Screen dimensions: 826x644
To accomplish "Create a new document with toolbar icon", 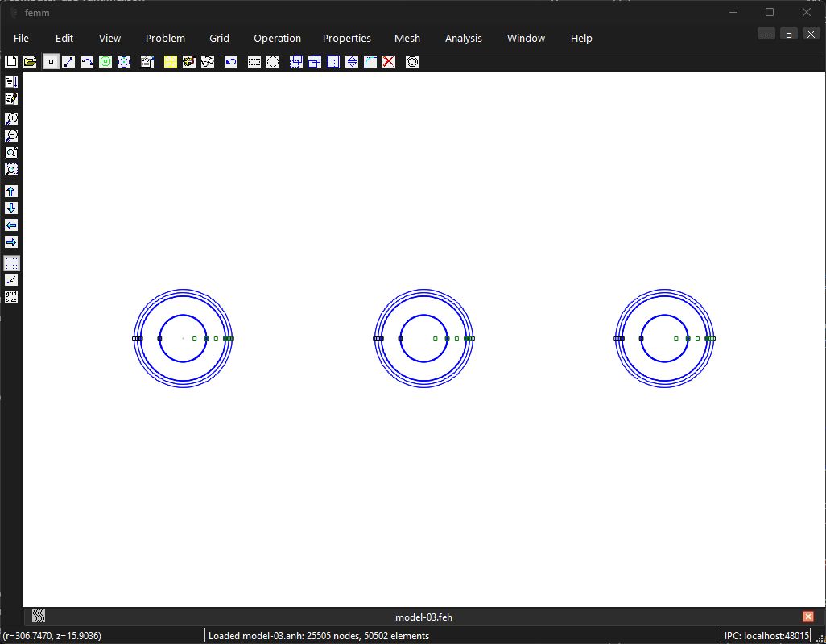I will point(11,62).
